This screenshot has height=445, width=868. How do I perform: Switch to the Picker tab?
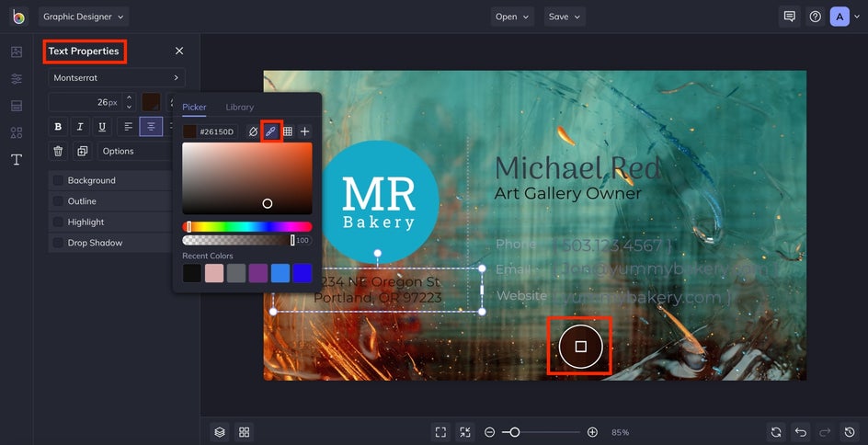click(194, 108)
